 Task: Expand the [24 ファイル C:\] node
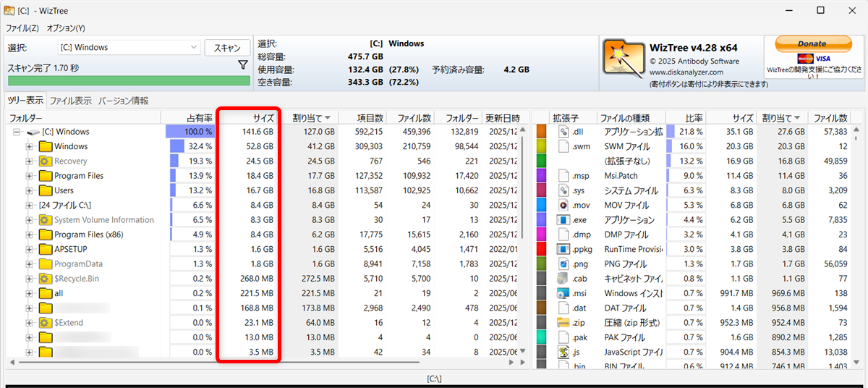tap(30, 206)
